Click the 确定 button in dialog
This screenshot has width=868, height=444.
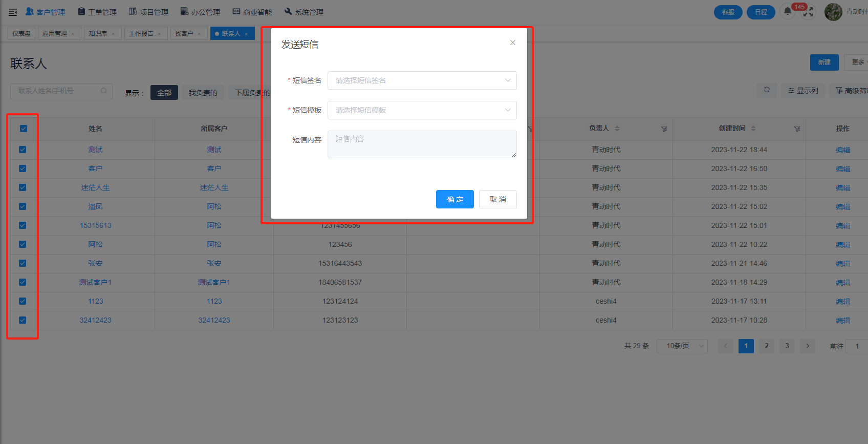coord(454,199)
